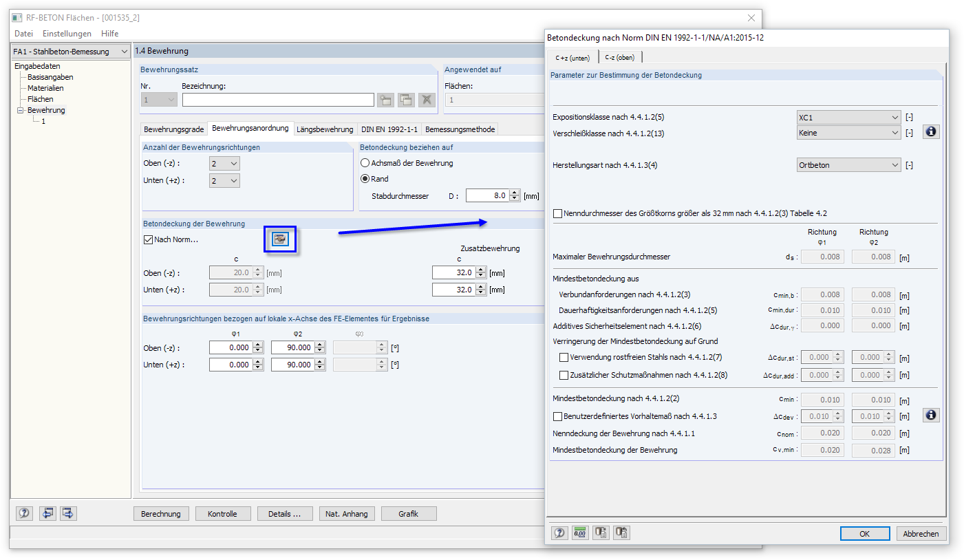This screenshot has height=560, width=964.
Task: Open help in the RF-BETON main window
Action: [x=25, y=513]
